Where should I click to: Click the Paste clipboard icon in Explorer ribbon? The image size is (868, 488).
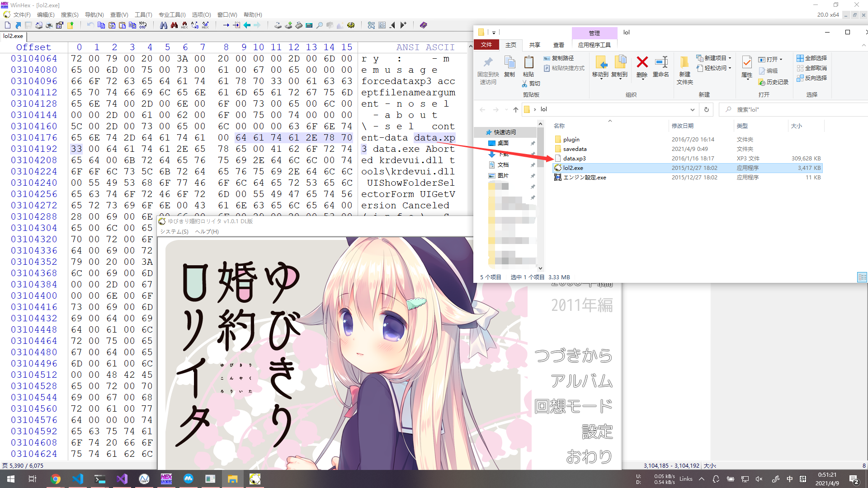point(528,62)
